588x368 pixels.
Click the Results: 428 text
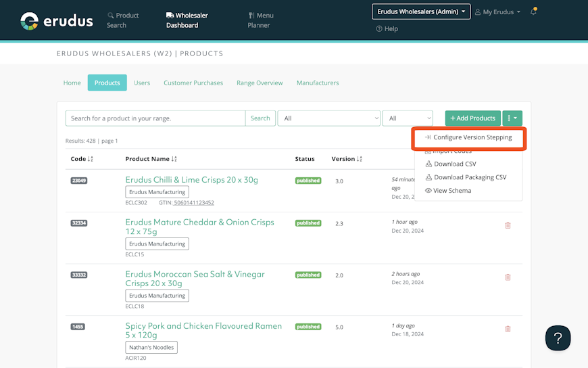[80, 141]
